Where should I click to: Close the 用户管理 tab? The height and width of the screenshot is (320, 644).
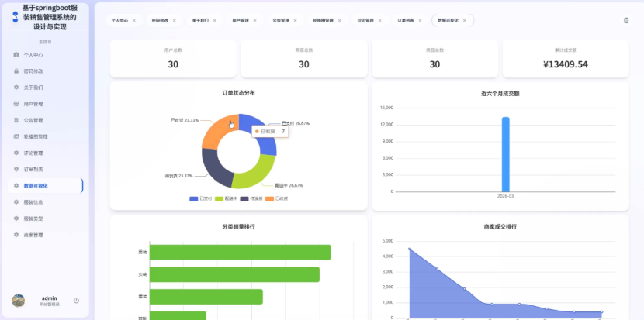[254, 20]
